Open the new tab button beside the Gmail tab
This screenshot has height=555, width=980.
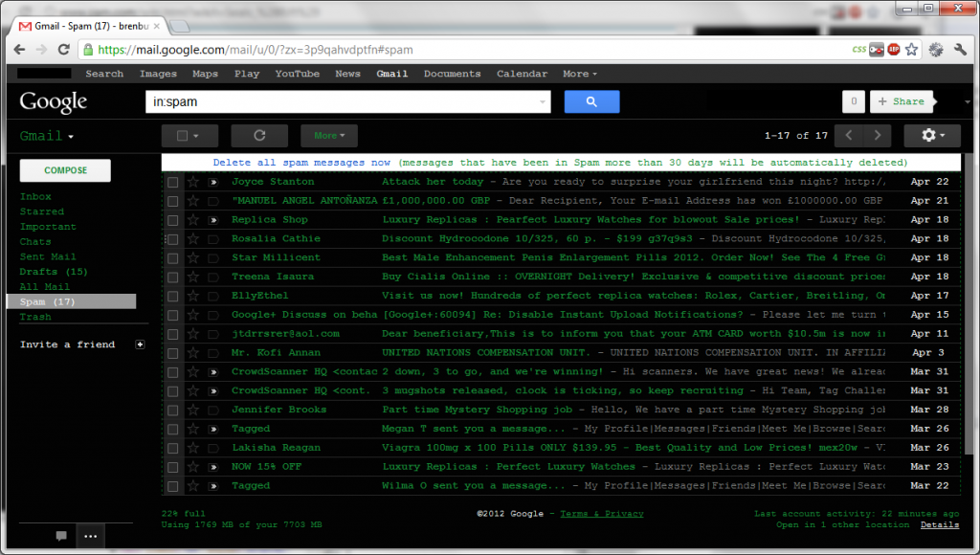click(x=179, y=26)
